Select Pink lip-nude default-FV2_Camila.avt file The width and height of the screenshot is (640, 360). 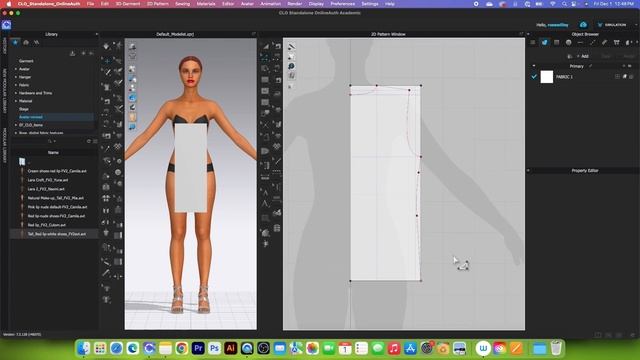coord(57,207)
